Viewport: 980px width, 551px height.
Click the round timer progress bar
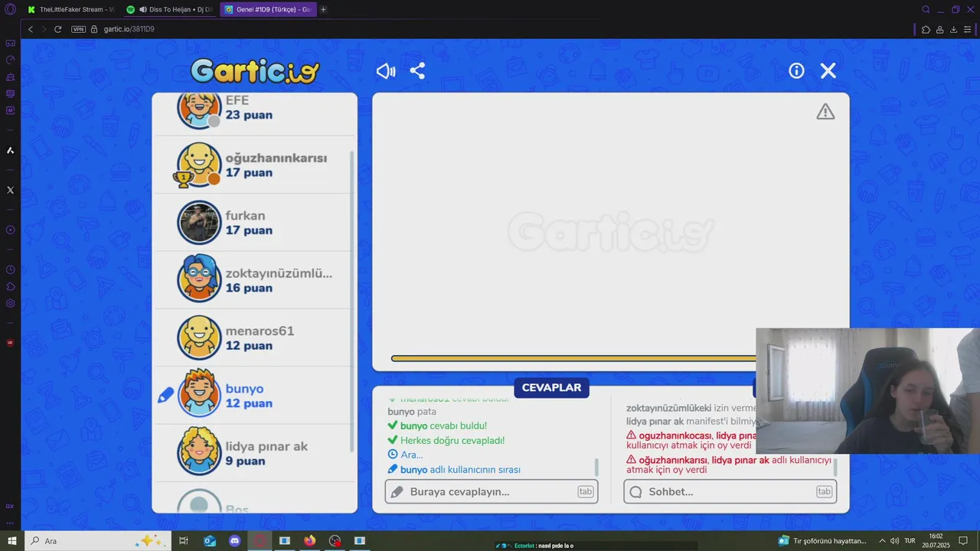click(574, 358)
